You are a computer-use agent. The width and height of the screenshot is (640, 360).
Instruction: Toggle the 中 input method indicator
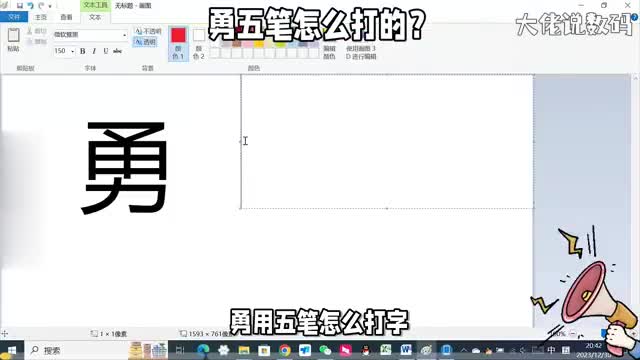tap(551, 350)
